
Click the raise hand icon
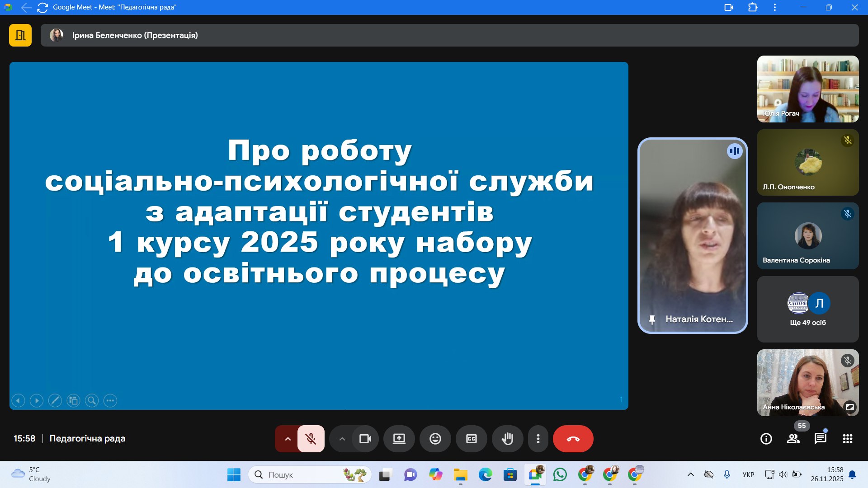tap(507, 439)
